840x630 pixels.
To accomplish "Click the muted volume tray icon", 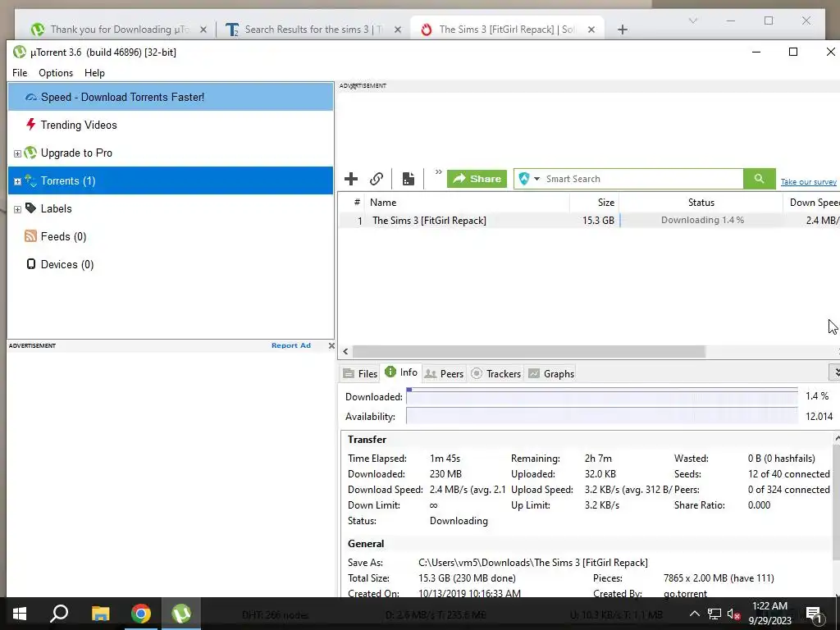I will click(x=734, y=614).
